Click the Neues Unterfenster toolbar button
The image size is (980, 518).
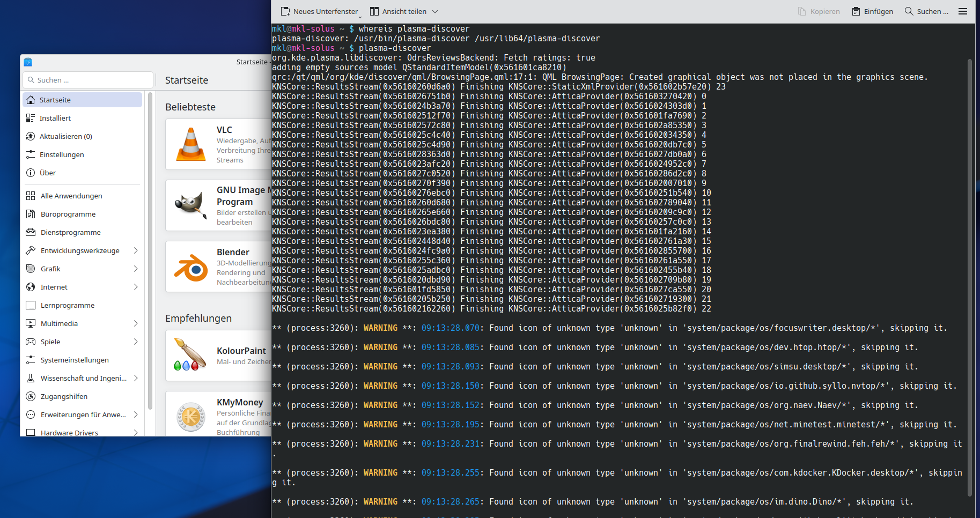click(320, 11)
